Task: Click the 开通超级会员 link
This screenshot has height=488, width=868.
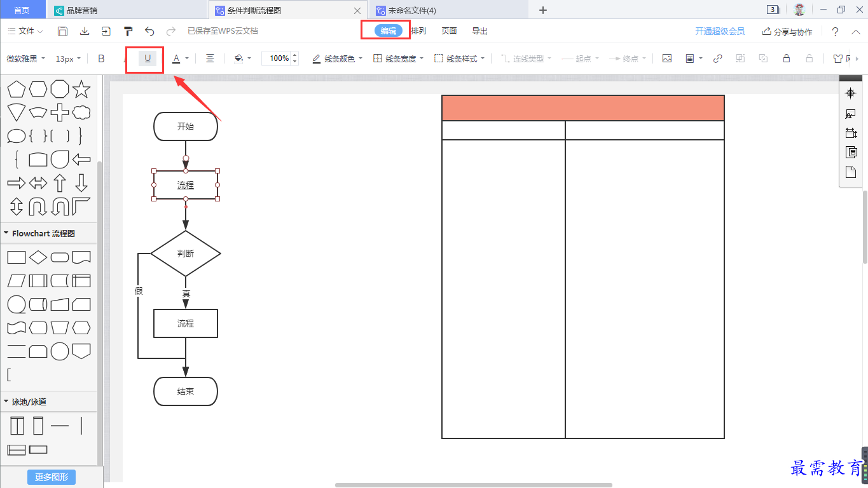Action: pos(720,31)
